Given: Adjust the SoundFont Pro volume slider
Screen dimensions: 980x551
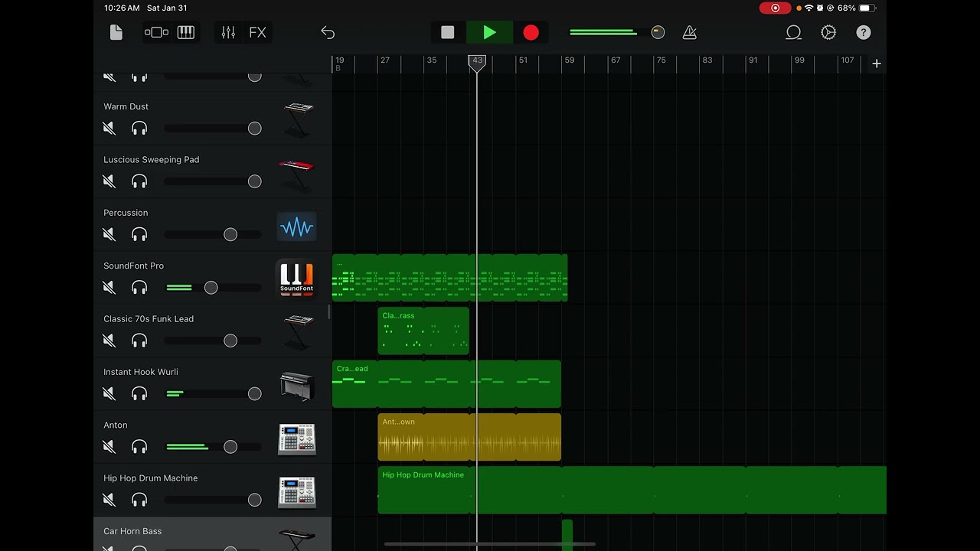Looking at the screenshot, I should tap(214, 288).
